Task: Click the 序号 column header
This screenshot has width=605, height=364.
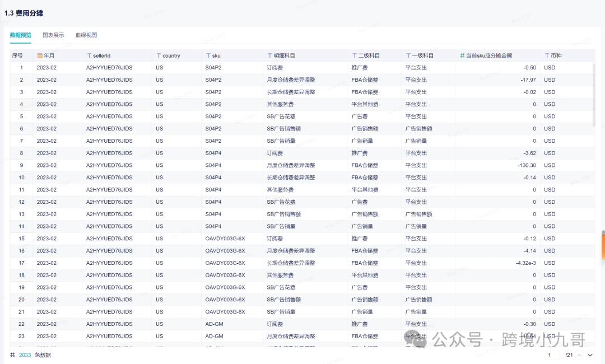Action: tap(17, 56)
